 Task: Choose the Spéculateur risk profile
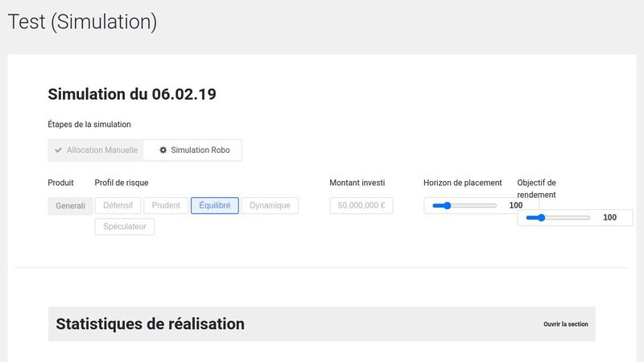tap(124, 227)
